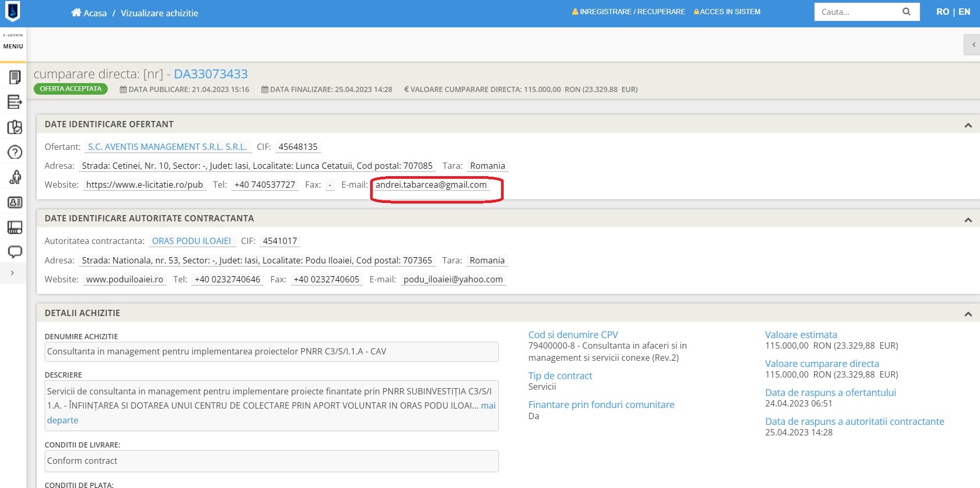
Task: Open the MENIU sidebar header
Action: (x=13, y=46)
